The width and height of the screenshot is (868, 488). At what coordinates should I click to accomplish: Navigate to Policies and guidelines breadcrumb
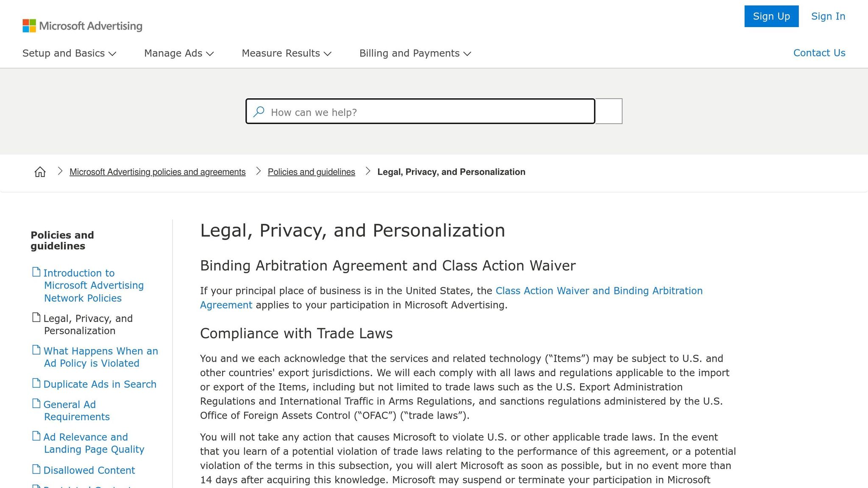[x=311, y=172]
